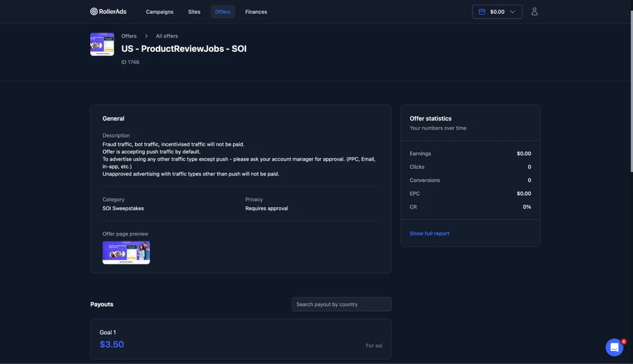Expand the $0.00 balance dropdown chevron
Viewport: 633px width, 364px height.
512,12
